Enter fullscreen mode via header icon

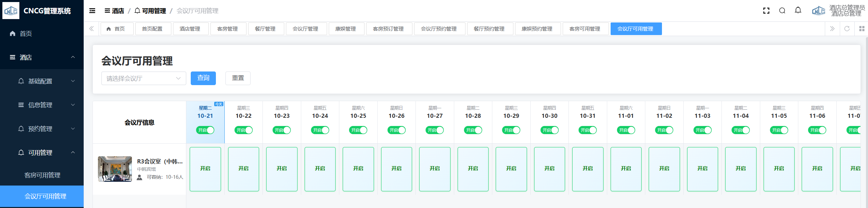pos(766,11)
